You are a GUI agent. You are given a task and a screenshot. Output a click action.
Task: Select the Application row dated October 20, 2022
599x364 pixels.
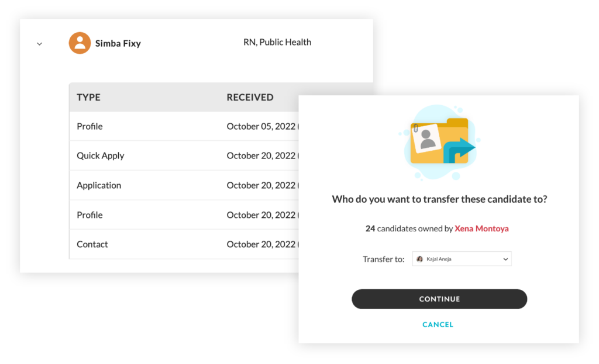(x=99, y=185)
